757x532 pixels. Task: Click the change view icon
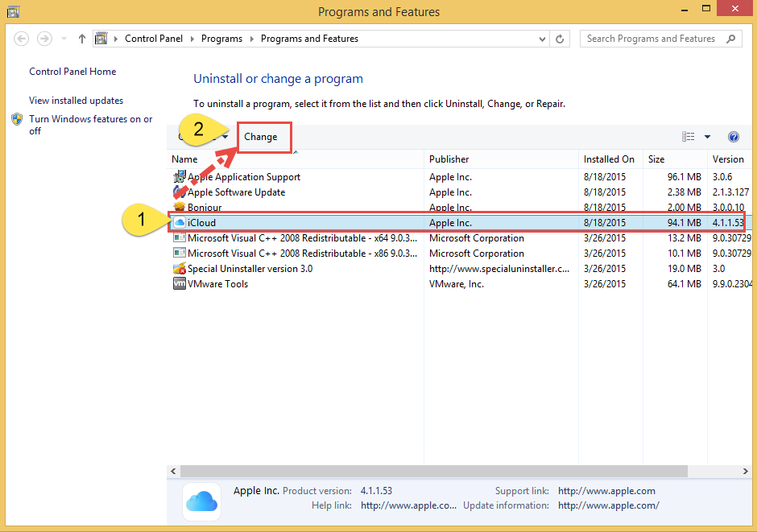click(688, 137)
